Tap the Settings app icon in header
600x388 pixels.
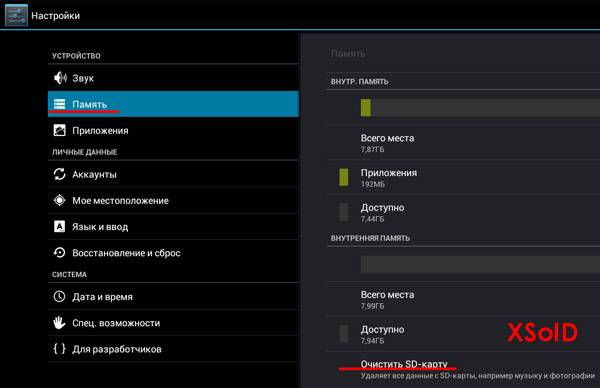pos(16,15)
